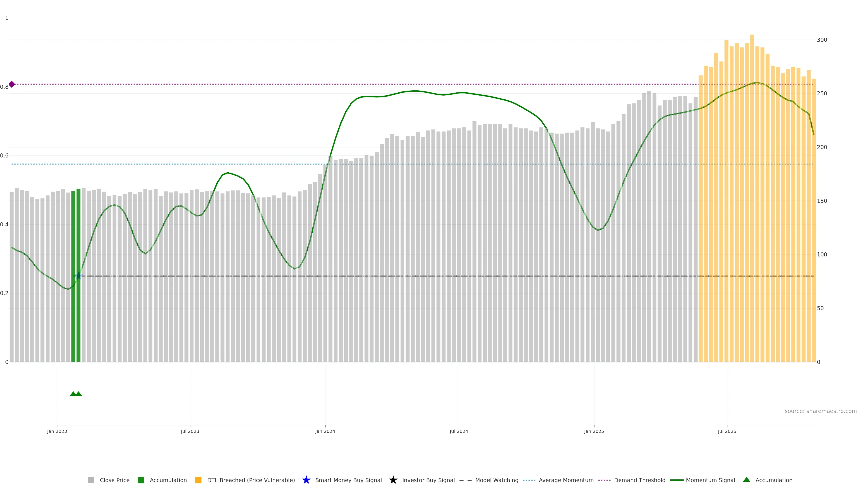Toggle the Close Price legend label
This screenshot has width=868, height=488.
(x=115, y=480)
